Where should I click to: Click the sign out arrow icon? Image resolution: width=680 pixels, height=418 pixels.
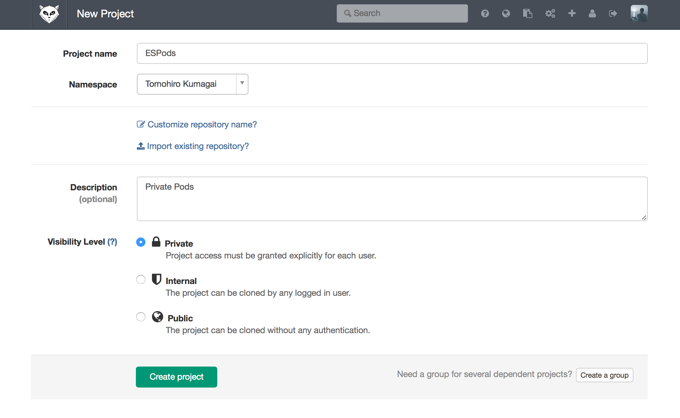click(613, 13)
